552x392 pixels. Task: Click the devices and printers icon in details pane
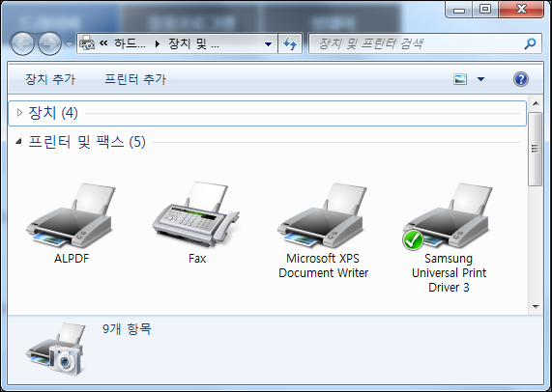56,349
